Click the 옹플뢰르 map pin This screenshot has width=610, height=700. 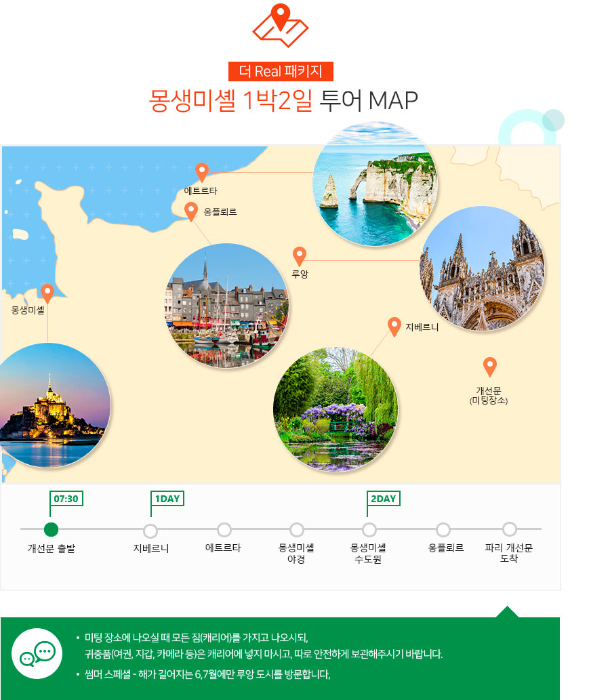(191, 211)
